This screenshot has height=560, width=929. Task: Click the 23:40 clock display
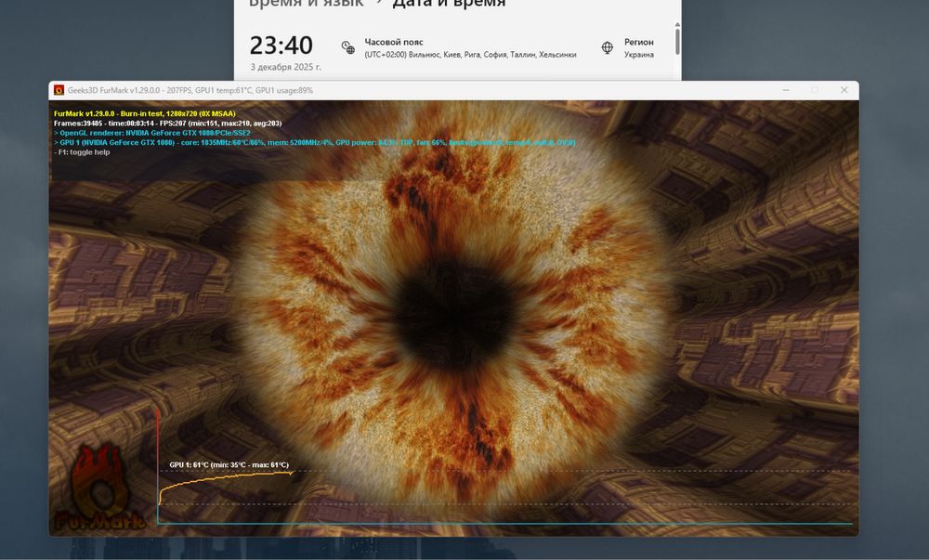coord(281,46)
